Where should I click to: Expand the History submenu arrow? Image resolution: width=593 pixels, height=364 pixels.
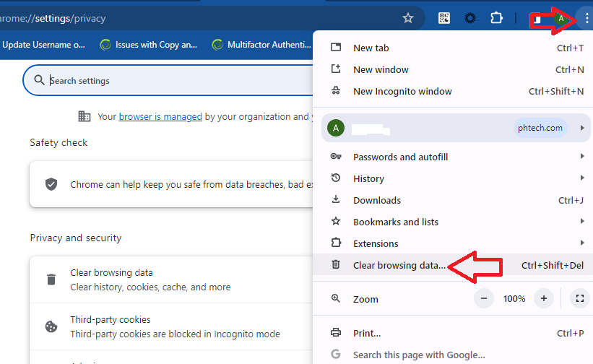[582, 178]
